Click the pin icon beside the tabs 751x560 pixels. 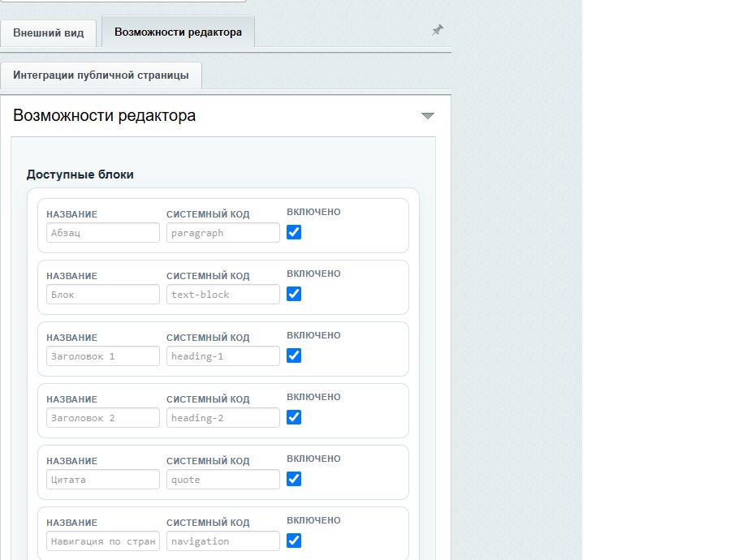(x=438, y=30)
